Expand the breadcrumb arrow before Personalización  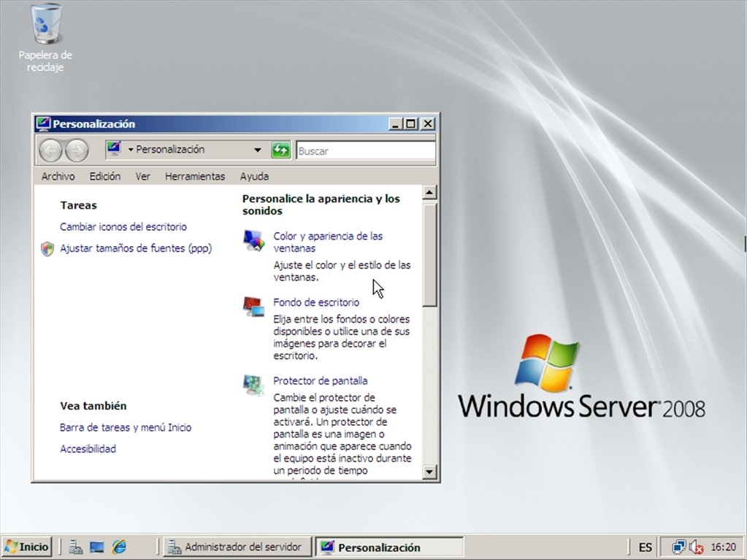pos(131,150)
